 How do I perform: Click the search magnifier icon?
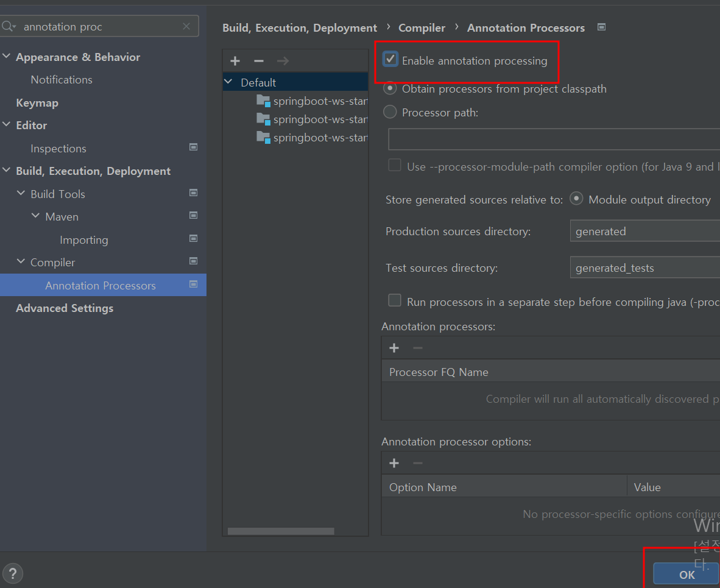[9, 26]
